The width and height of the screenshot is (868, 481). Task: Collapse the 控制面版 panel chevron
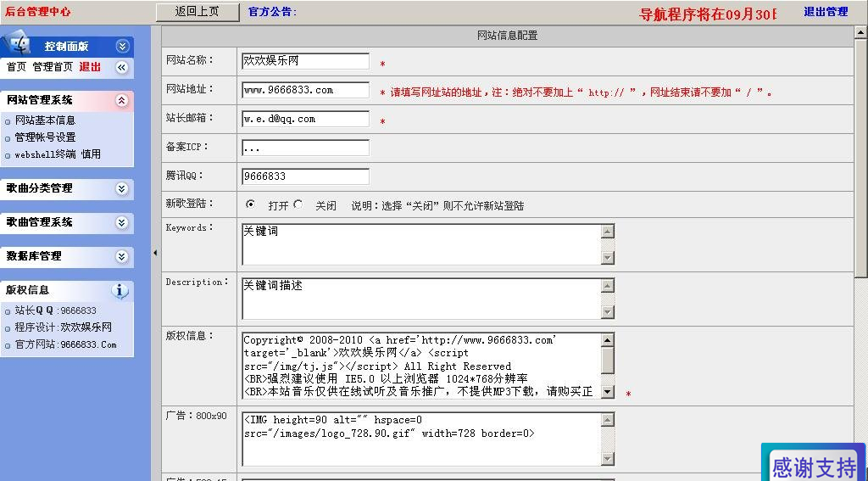122,47
